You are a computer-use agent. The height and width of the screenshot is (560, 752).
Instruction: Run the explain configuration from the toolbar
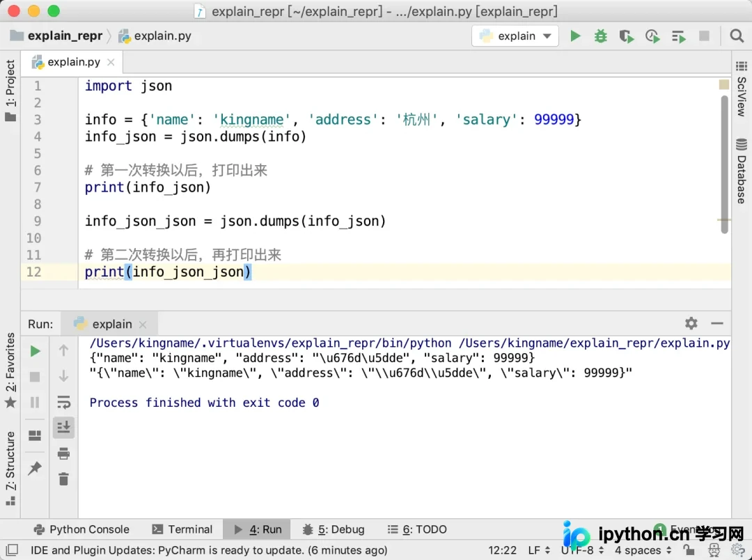575,36
